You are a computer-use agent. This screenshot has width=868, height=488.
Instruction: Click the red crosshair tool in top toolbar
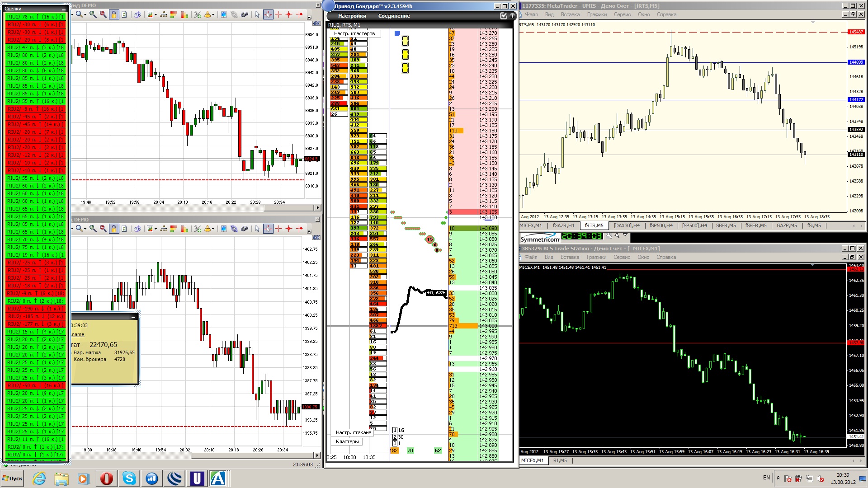[x=278, y=14]
